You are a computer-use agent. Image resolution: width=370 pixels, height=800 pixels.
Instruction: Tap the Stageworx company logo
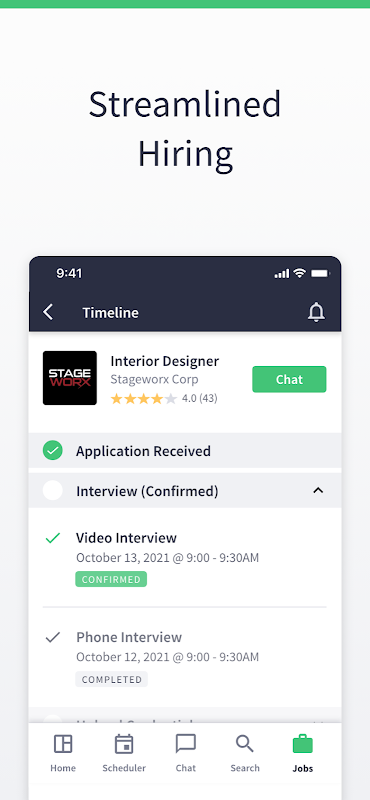(x=69, y=378)
